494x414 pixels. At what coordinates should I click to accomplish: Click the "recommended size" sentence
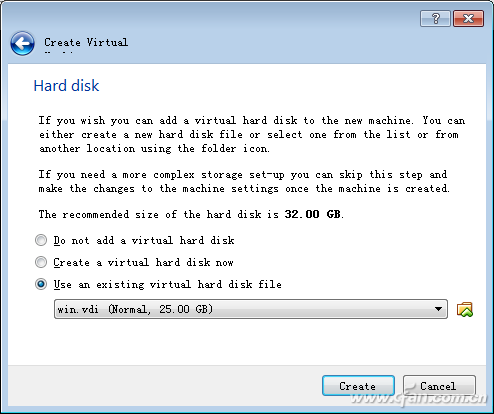point(191,214)
